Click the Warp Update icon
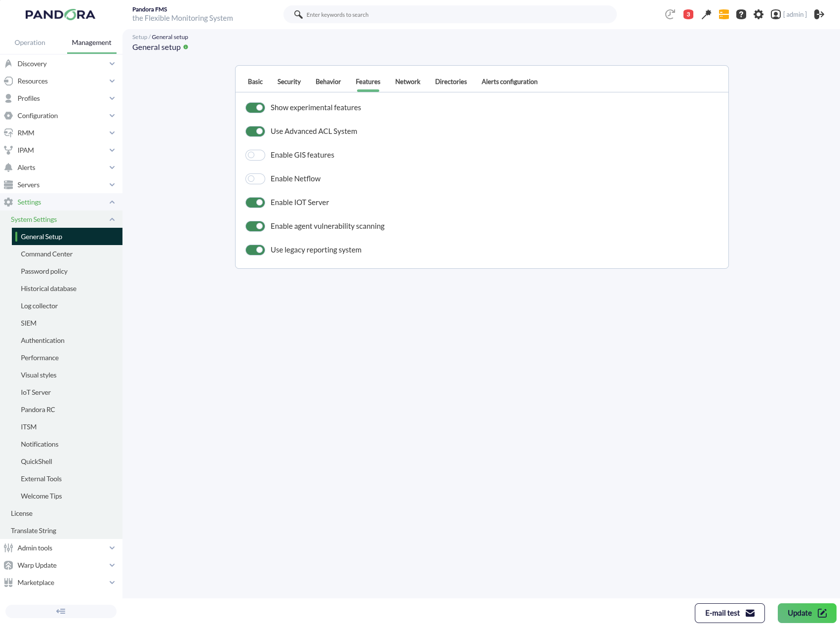The width and height of the screenshot is (840, 626). [8, 565]
